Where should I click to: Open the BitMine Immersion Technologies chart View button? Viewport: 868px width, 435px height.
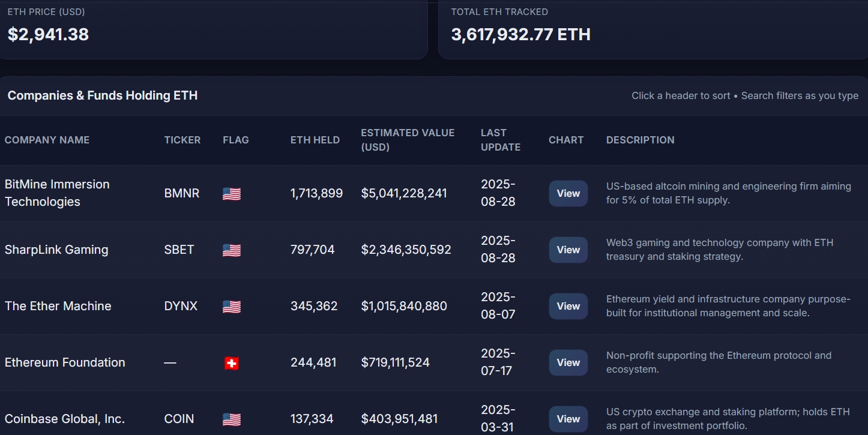click(x=568, y=193)
